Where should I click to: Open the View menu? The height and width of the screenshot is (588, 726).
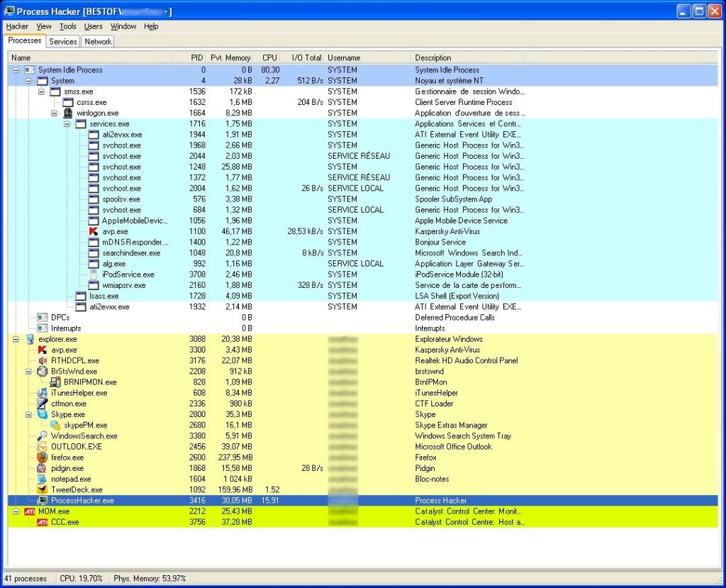pos(44,26)
